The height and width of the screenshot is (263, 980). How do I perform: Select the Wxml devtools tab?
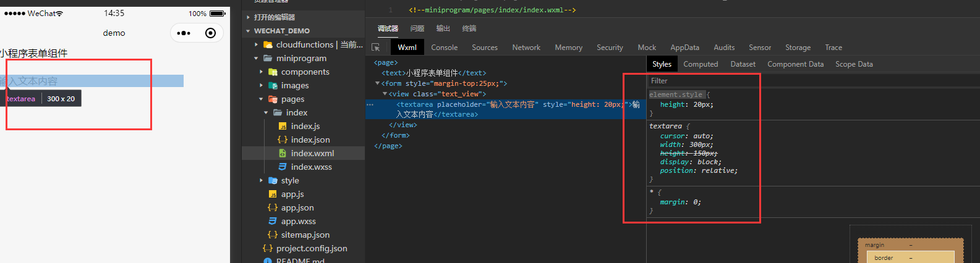407,48
